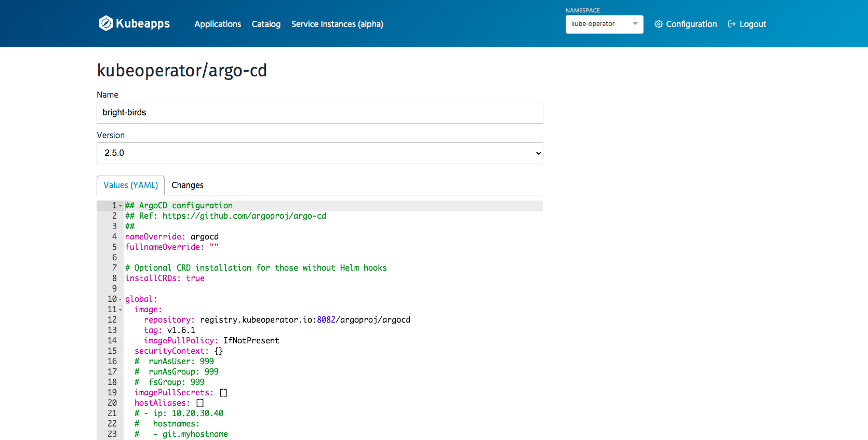Collapse the image section on line 11
This screenshot has width=868, height=440.
point(121,310)
